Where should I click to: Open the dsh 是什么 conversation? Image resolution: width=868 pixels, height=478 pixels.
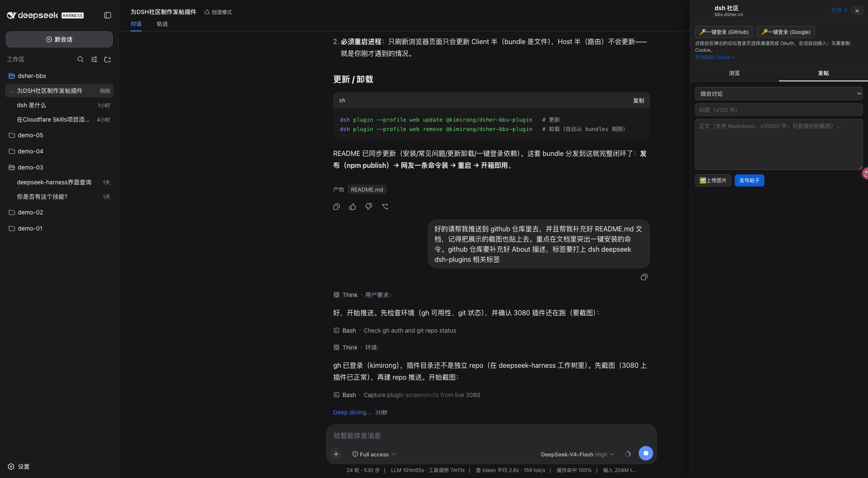tap(59, 105)
